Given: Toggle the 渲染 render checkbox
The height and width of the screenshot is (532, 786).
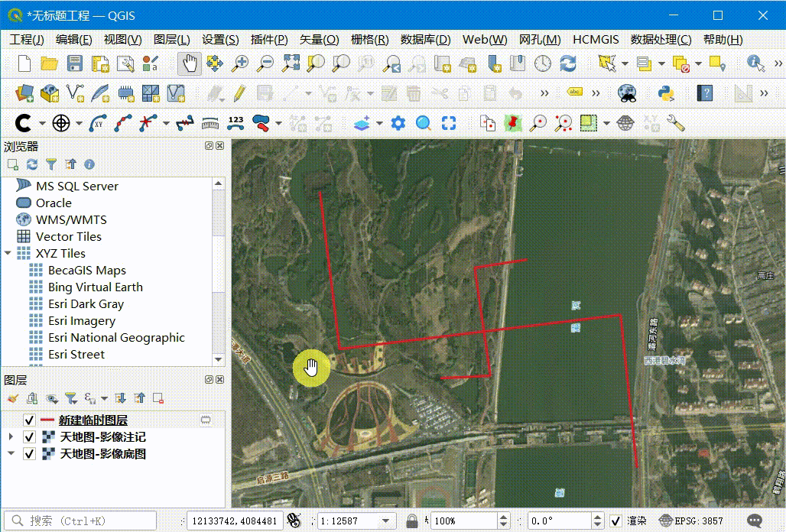Looking at the screenshot, I should coord(616,521).
